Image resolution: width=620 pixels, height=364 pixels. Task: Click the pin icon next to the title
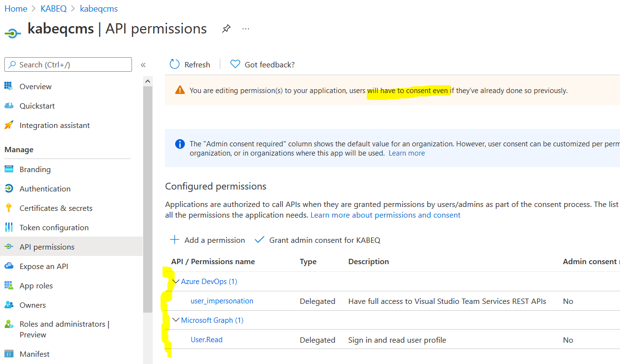point(226,29)
